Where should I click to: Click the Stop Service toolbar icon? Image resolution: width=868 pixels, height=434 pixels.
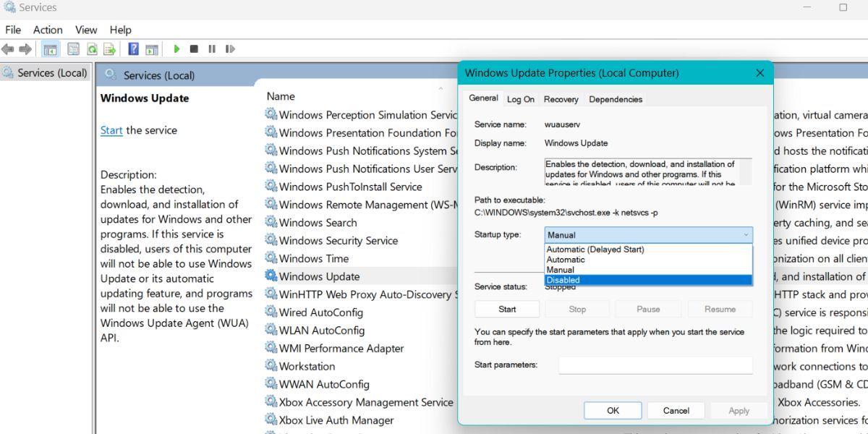tap(193, 48)
